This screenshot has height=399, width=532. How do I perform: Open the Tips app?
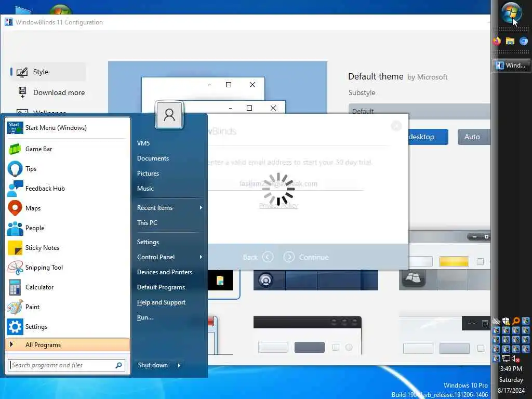tap(68, 169)
